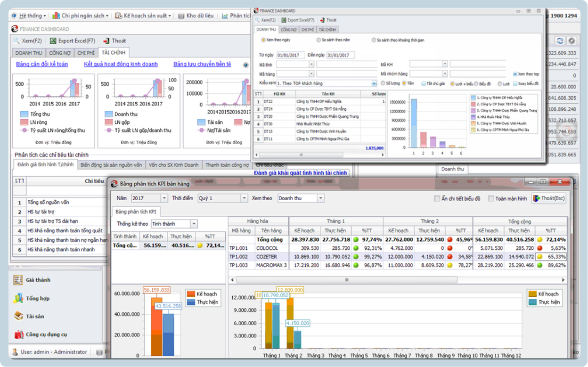Click the admin user icon in status bar
The image size is (588, 367).
click(x=16, y=352)
